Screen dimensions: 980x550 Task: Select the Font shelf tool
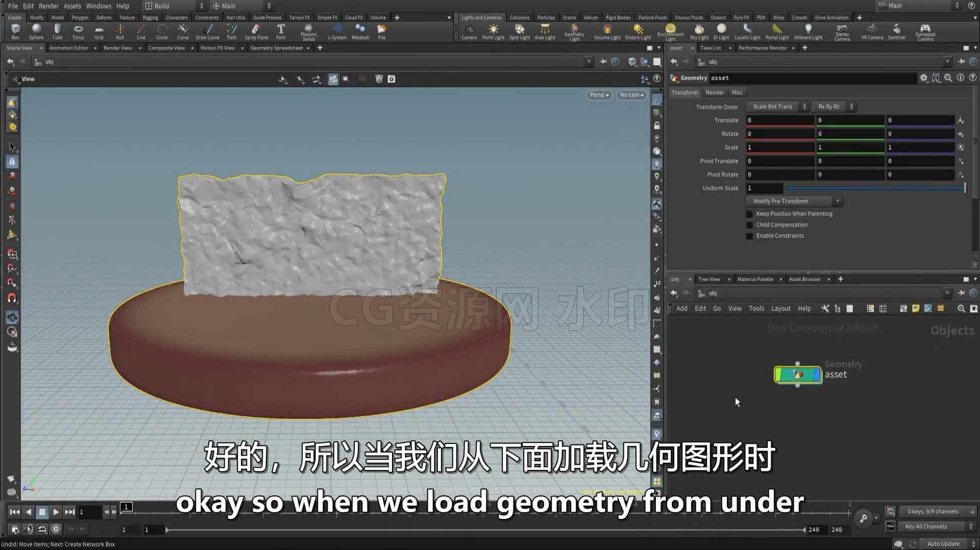(x=281, y=32)
